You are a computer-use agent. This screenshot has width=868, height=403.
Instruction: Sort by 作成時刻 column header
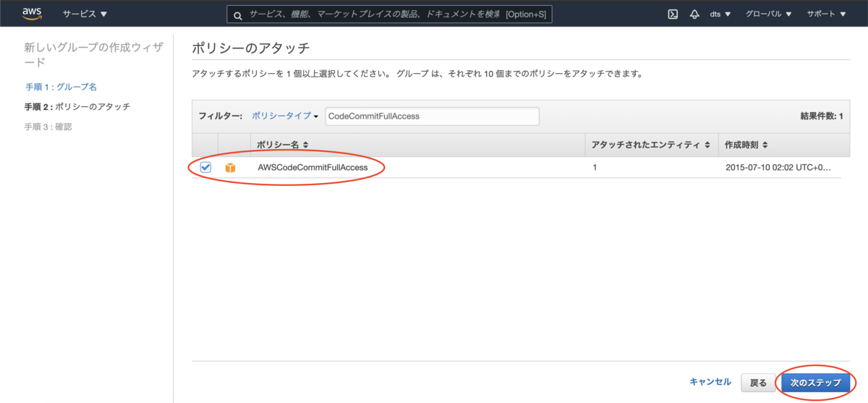pos(746,145)
